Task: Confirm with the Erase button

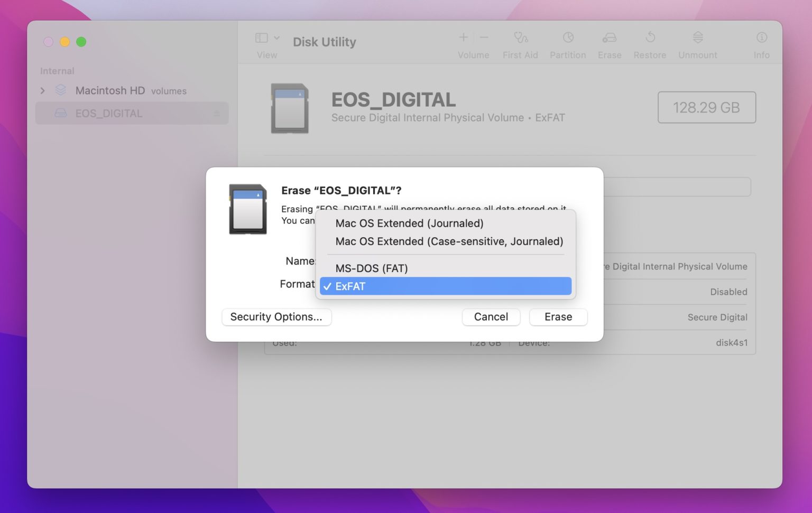Action: click(x=558, y=317)
